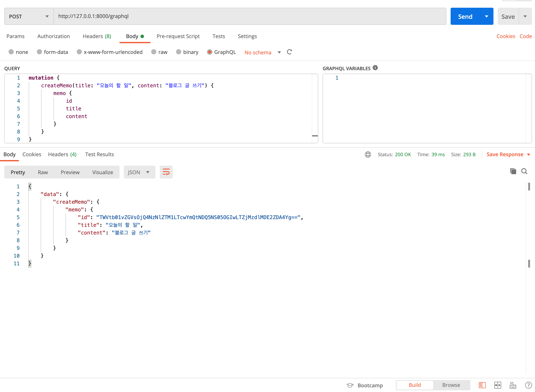Choose the binary body type

pyautogui.click(x=179, y=52)
